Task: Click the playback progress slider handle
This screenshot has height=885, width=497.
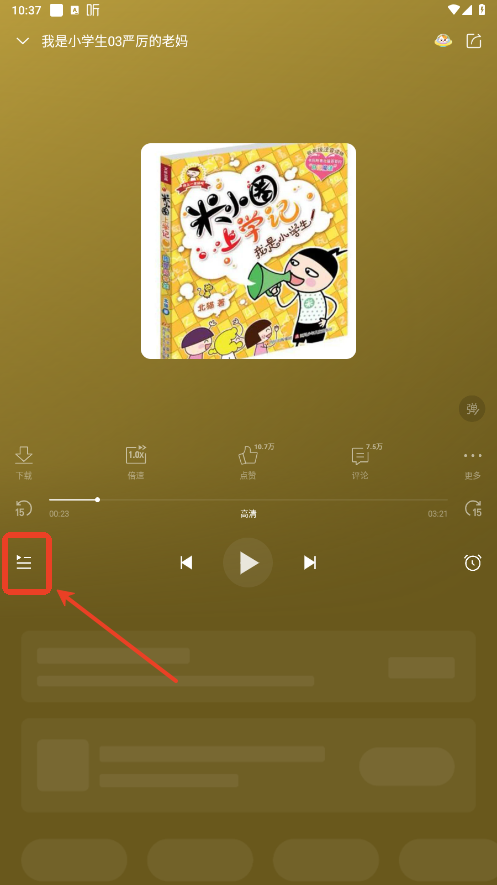Action: click(98, 500)
